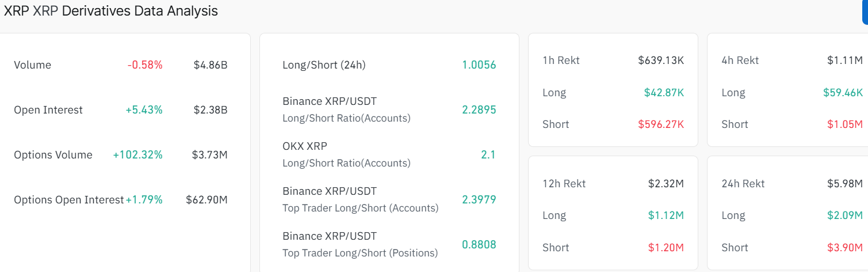This screenshot has height=272, width=868.
Task: Click the Options Volume +102.32% figure
Action: coord(137,155)
